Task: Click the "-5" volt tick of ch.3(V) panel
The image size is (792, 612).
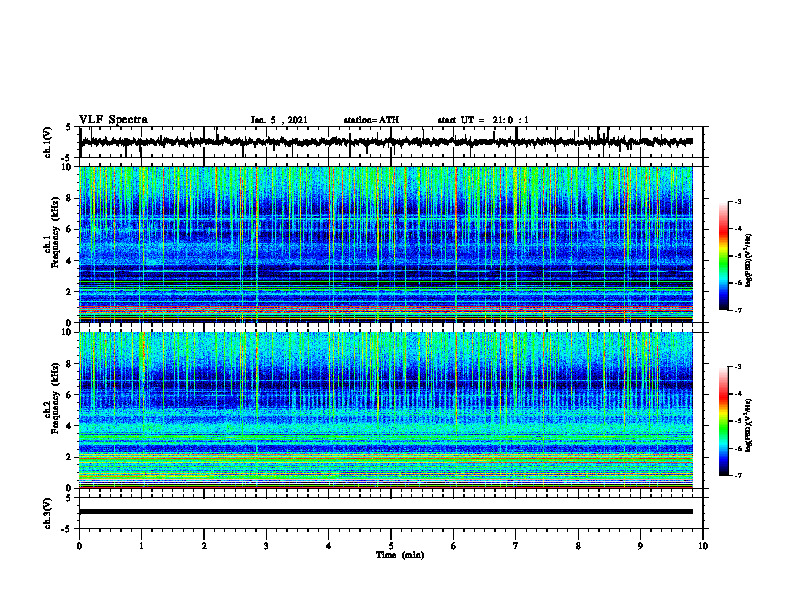Action: [67, 529]
